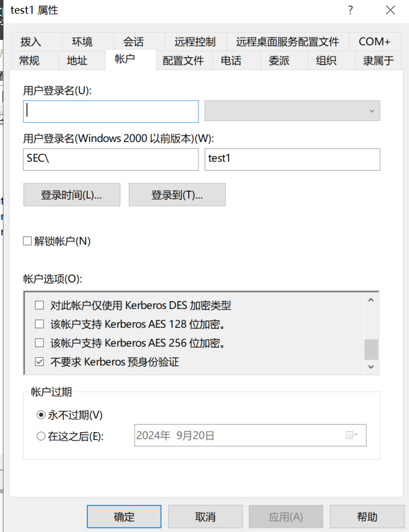Open the 远程桌面服务配置文件 tab

click(x=287, y=42)
